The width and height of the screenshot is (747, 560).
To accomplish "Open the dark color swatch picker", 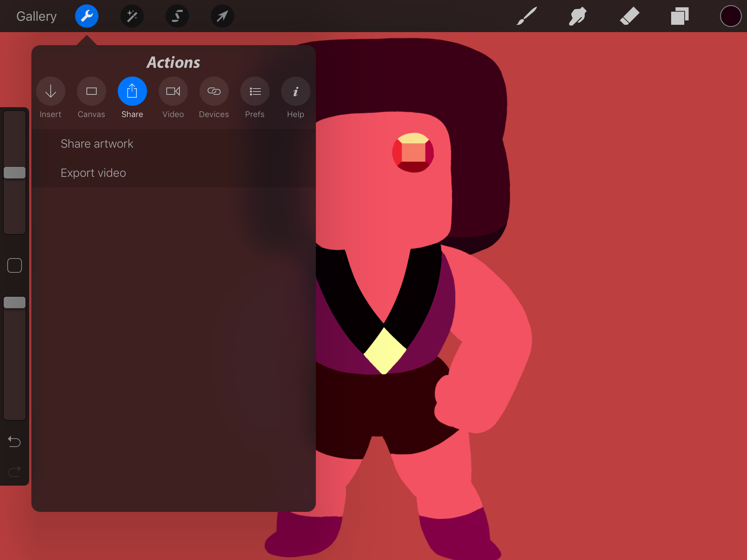I will [x=731, y=16].
